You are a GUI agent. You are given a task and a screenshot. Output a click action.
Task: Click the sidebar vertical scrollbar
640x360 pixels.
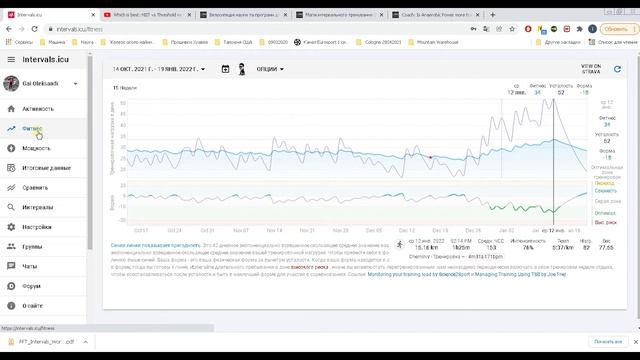tap(90, 153)
